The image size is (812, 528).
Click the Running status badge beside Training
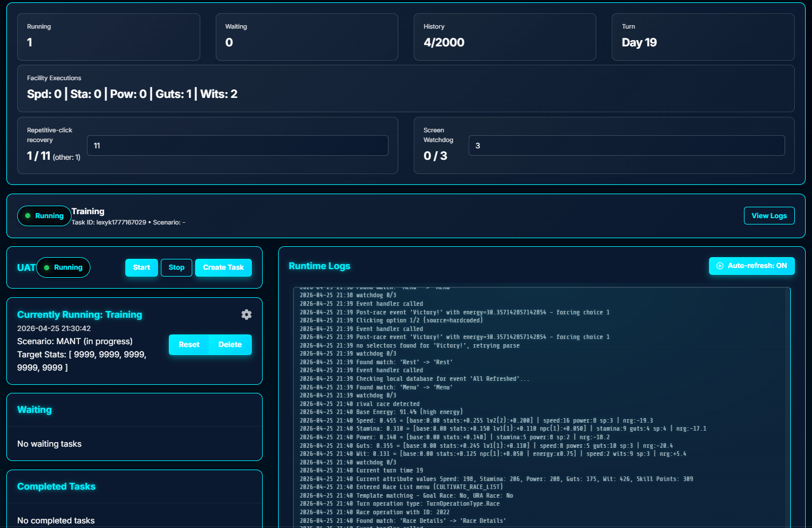[44, 216]
